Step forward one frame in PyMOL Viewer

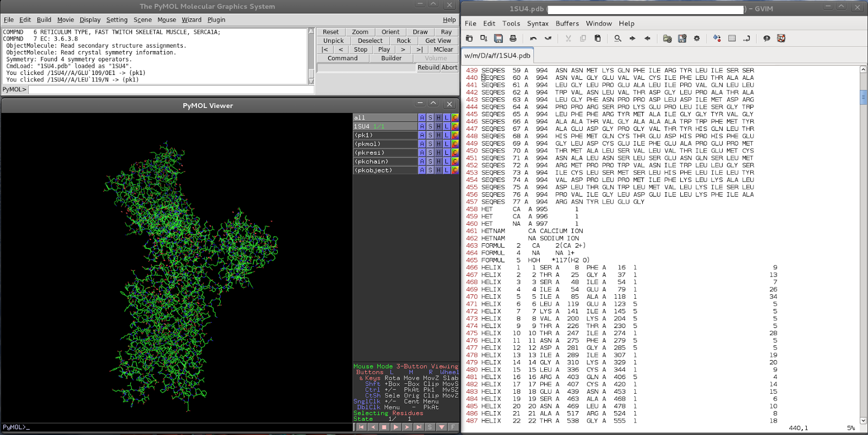[x=407, y=427]
